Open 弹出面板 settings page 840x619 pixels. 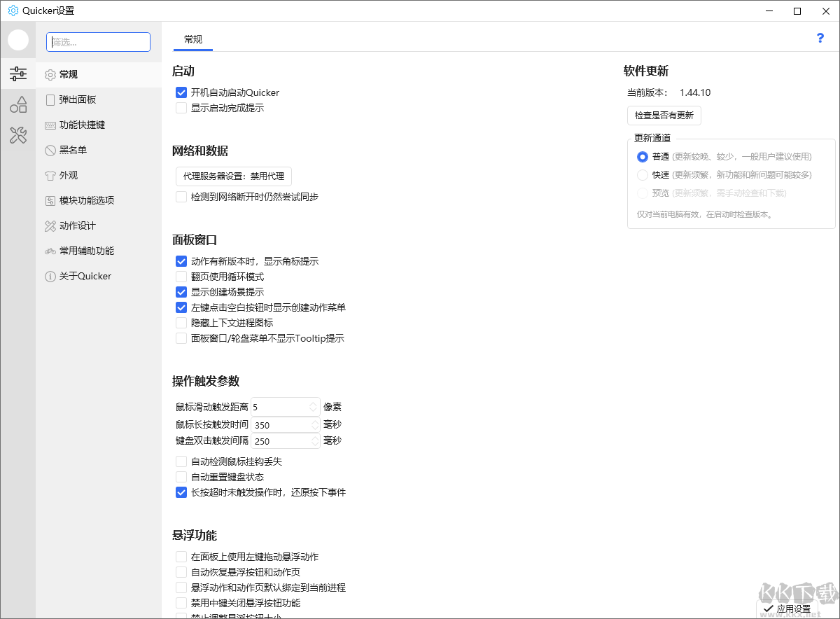tap(99, 99)
